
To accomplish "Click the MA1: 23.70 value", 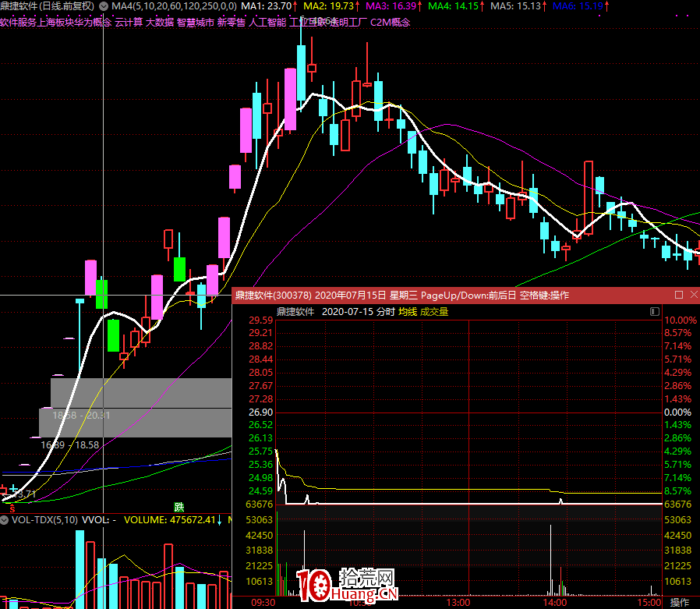I will click(267, 6).
